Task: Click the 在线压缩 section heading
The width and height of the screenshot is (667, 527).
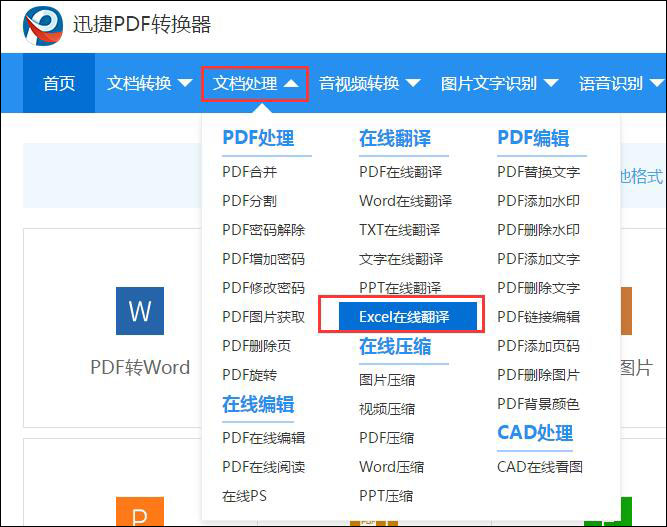Action: 395,346
